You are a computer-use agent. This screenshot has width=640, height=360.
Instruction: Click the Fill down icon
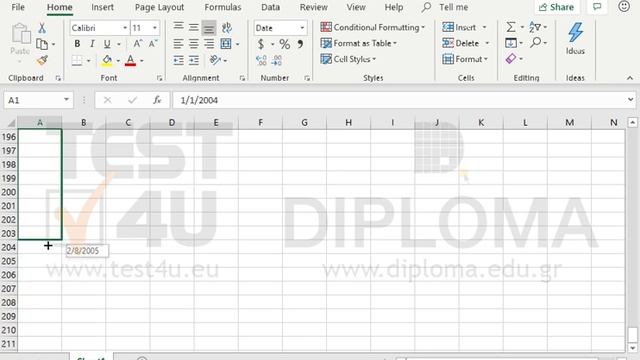coord(511,43)
